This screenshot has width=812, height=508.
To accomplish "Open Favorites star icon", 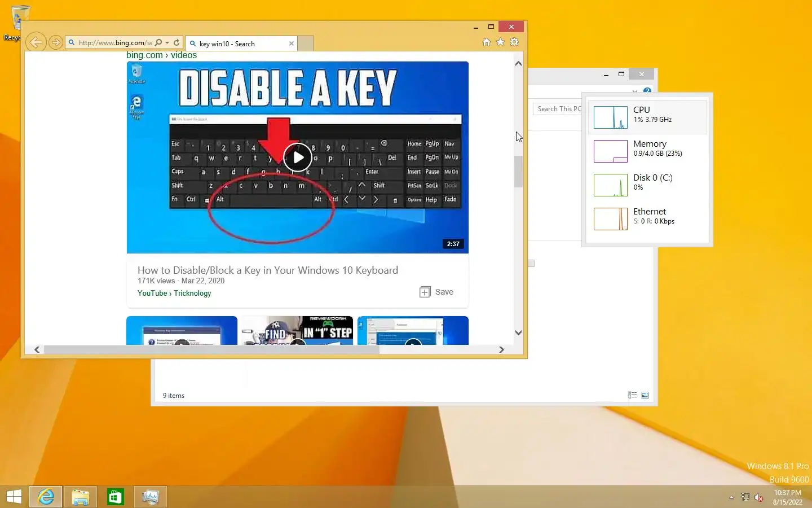I will click(500, 42).
